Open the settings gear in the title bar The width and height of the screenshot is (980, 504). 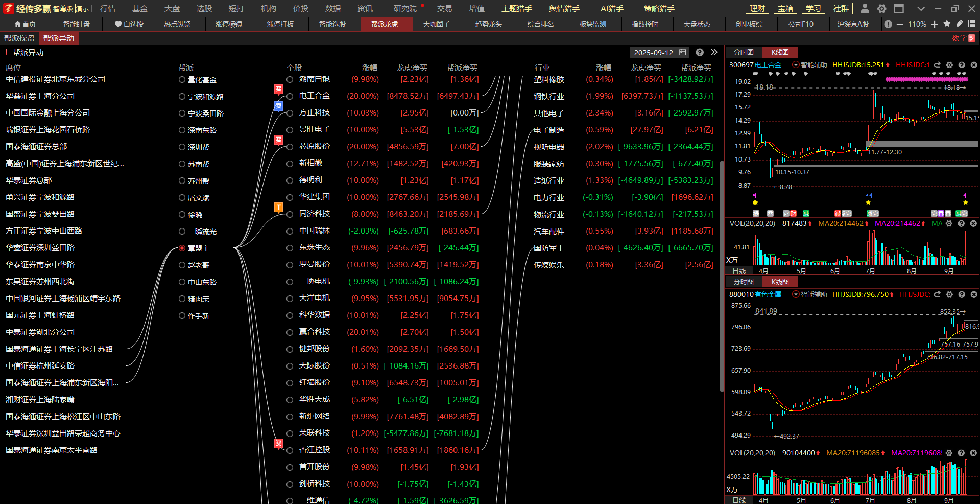881,8
